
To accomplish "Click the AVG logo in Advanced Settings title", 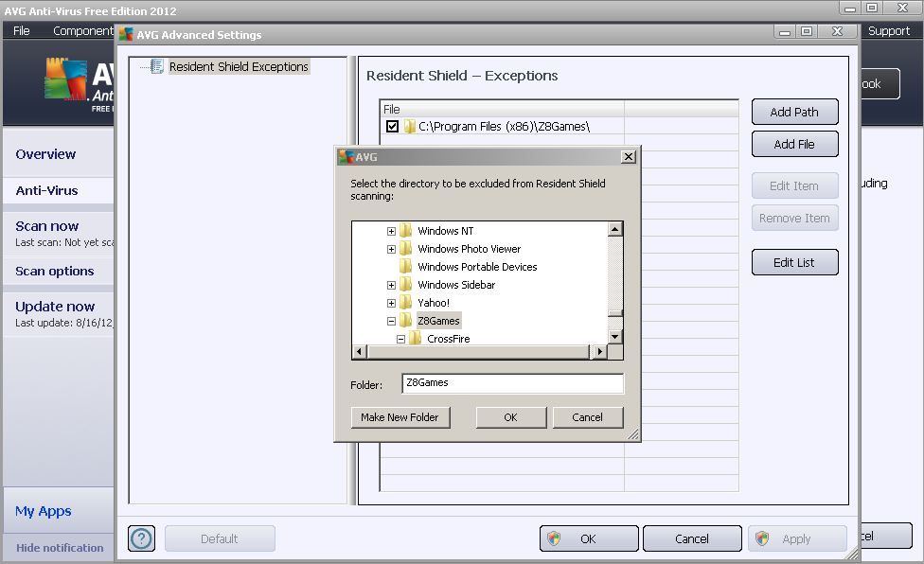I will point(126,34).
